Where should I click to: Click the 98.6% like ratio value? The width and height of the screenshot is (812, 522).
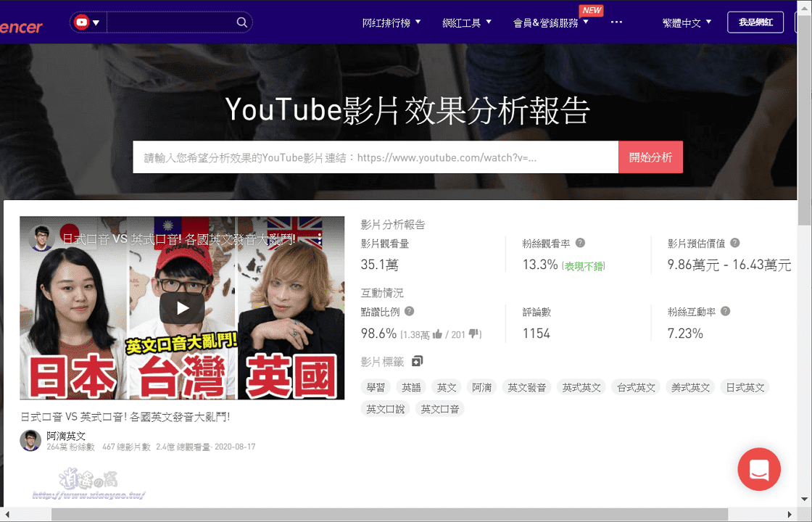coord(378,333)
